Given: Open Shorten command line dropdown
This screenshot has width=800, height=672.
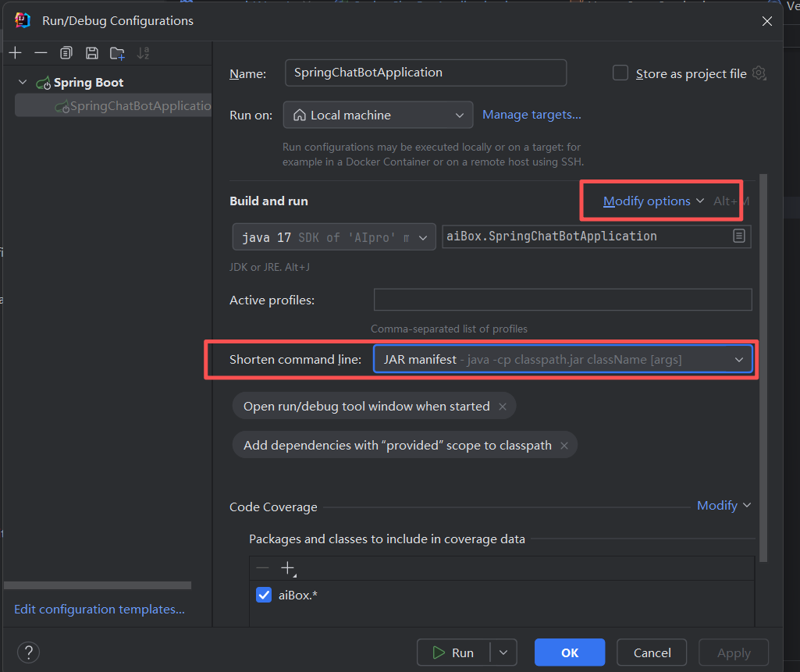Looking at the screenshot, I should point(564,359).
